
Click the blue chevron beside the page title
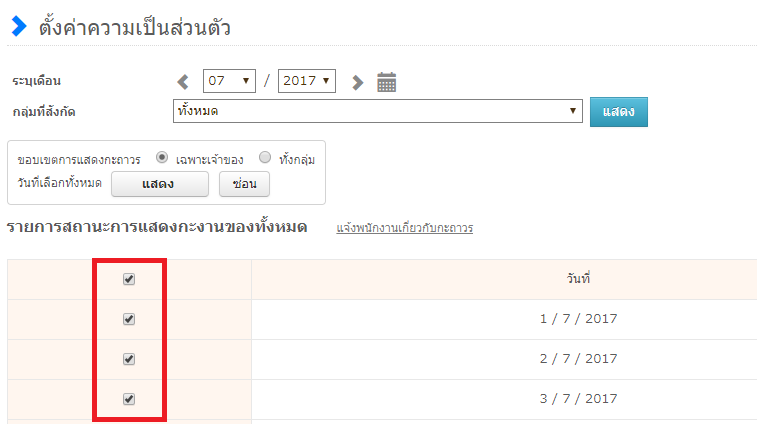(x=19, y=27)
